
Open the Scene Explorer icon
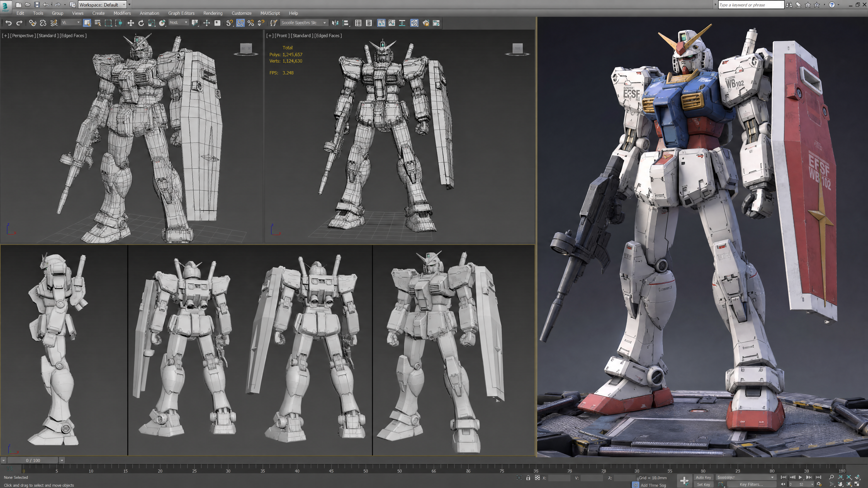tap(358, 23)
